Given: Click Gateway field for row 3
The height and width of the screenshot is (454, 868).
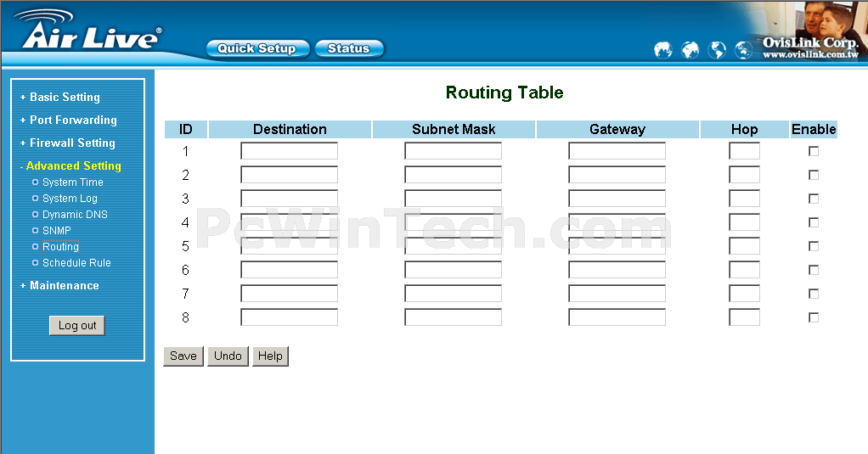Looking at the screenshot, I should pyautogui.click(x=617, y=199).
